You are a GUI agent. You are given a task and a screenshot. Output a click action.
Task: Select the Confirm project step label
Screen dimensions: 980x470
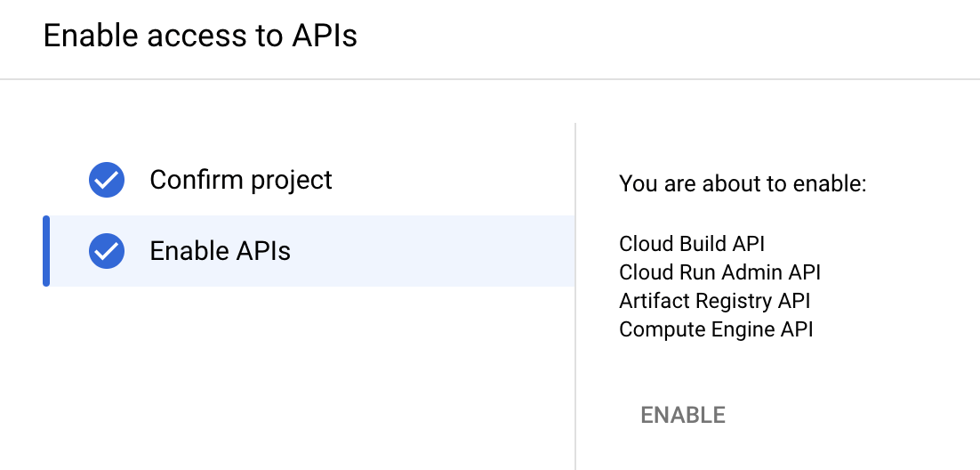click(241, 180)
